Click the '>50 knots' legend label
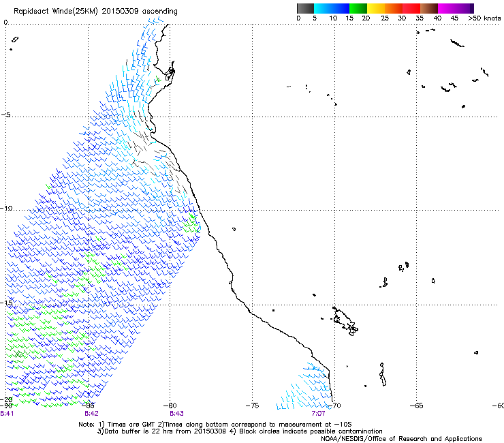The height and width of the screenshot is (443, 504). pos(484,18)
